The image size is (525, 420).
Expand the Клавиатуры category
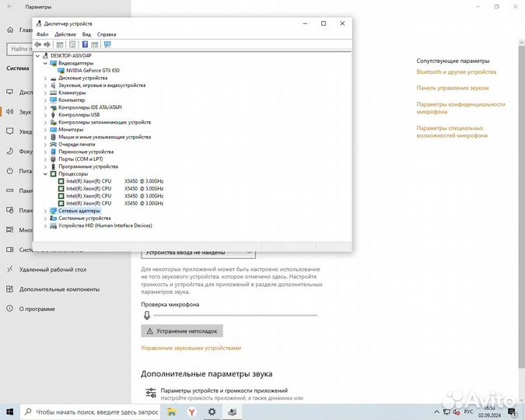pyautogui.click(x=45, y=93)
